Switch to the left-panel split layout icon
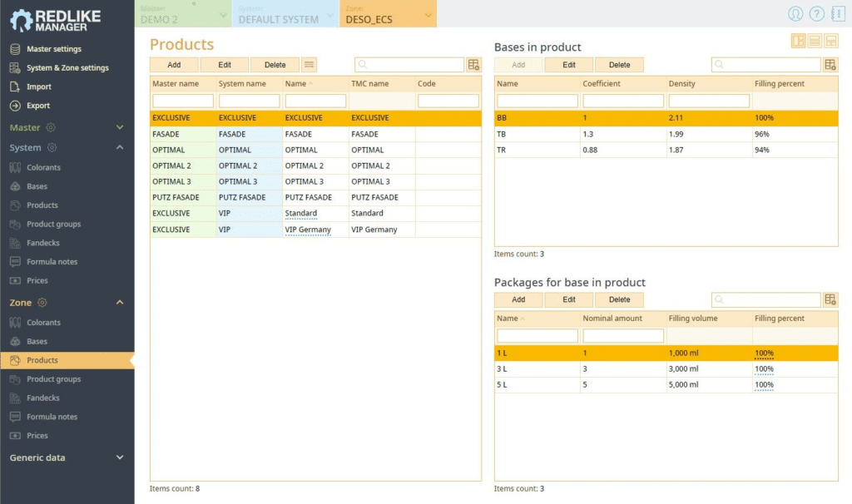852x504 pixels. (798, 41)
